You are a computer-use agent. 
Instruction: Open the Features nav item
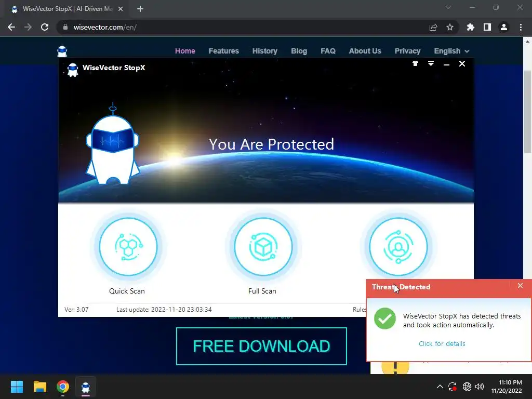(223, 51)
